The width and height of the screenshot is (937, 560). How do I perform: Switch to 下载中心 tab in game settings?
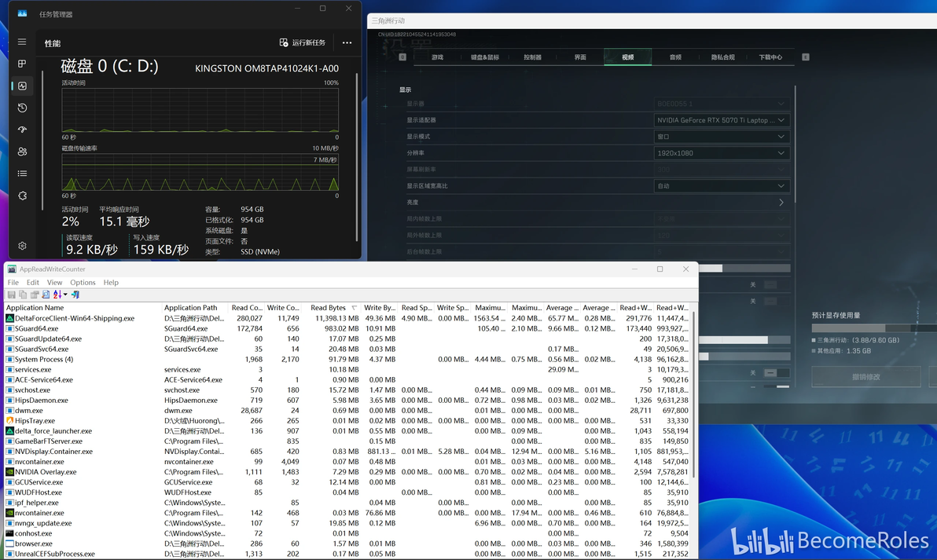click(770, 57)
